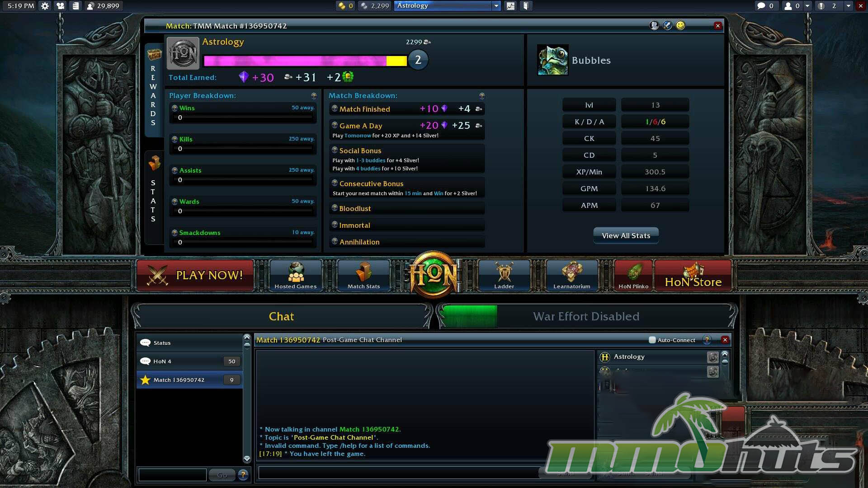Launch HoN Plinko
The image size is (868, 488).
click(x=633, y=275)
